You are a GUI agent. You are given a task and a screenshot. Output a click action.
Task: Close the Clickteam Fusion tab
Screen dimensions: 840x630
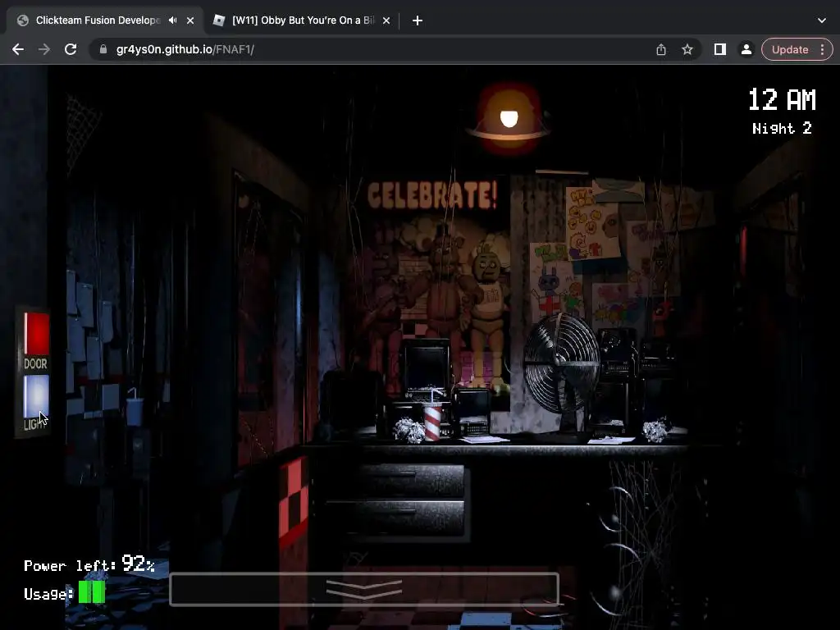point(190,21)
